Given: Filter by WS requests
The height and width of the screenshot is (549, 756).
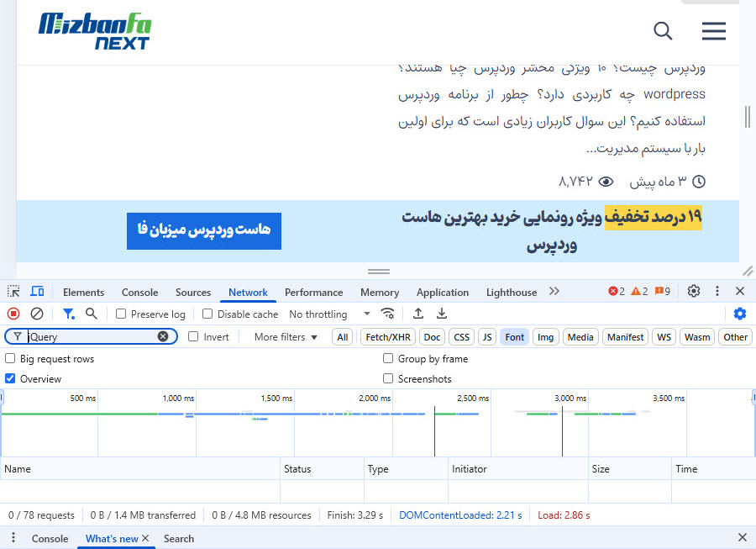Looking at the screenshot, I should tap(664, 337).
